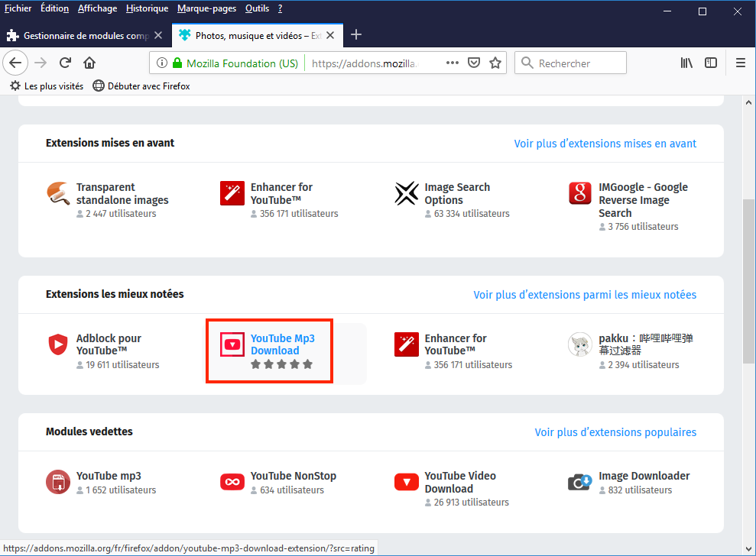Open the YouTube mp3 extension title
The height and width of the screenshot is (556, 756).
[x=109, y=476]
